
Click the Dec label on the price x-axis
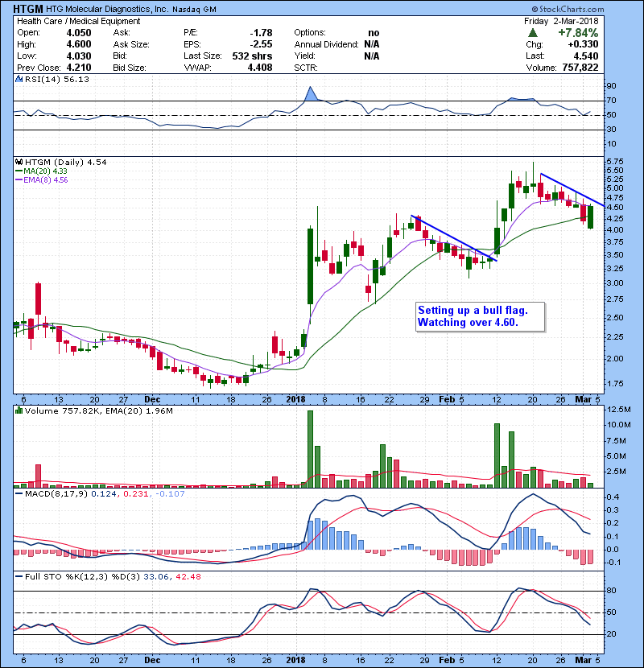point(152,399)
